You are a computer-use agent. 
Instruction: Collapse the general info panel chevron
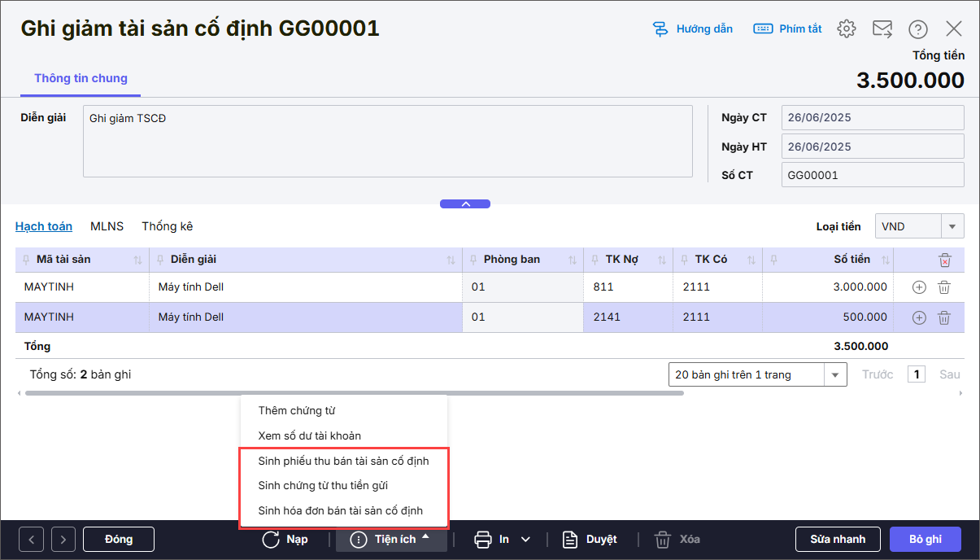click(465, 204)
